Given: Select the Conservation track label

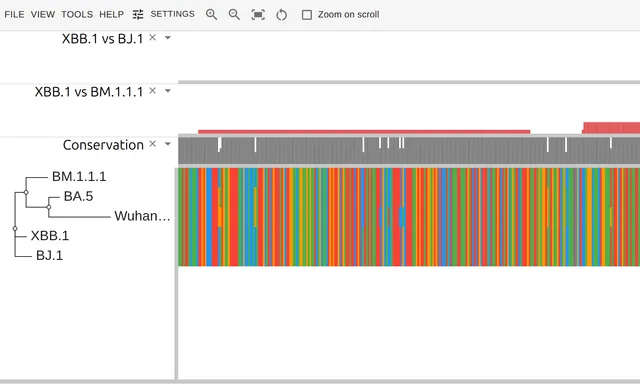Looking at the screenshot, I should coord(103,145).
